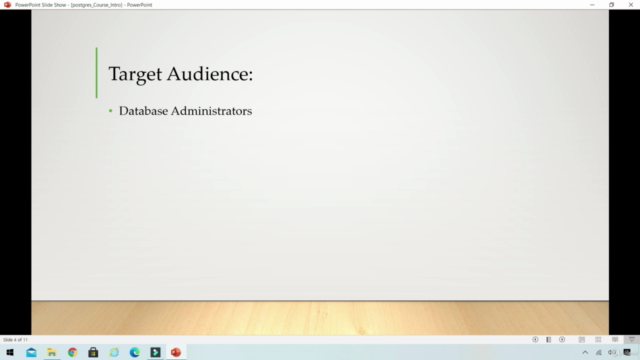Click the PowerPoint taskbar icon
The width and height of the screenshot is (640, 360).
click(176, 352)
